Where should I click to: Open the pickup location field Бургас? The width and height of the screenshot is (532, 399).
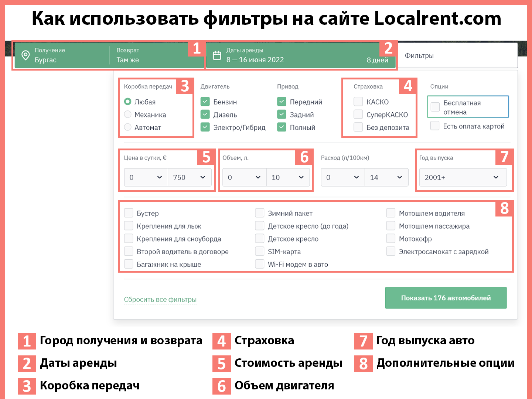coord(62,55)
